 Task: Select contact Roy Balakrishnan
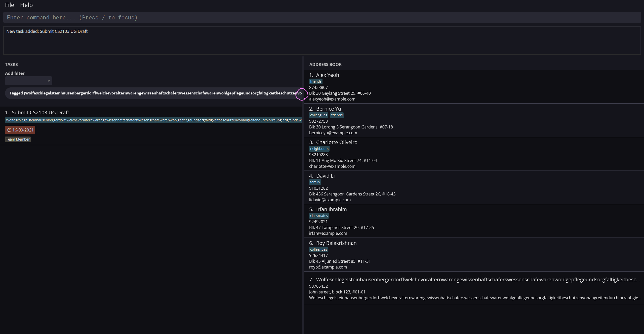pyautogui.click(x=336, y=243)
